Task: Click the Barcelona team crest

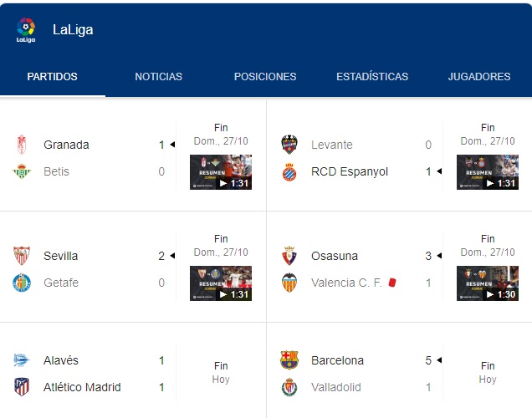Action: pyautogui.click(x=289, y=360)
